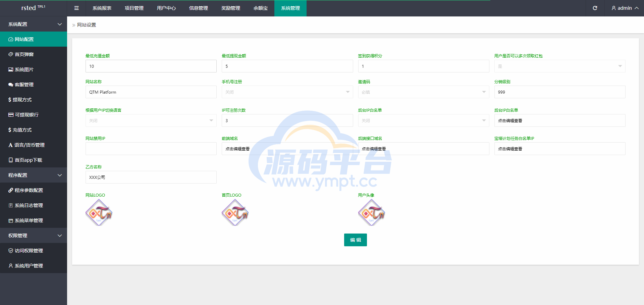The height and width of the screenshot is (305, 644).
Task: Click the 网站LOGO image thumbnail
Action: [x=99, y=212]
